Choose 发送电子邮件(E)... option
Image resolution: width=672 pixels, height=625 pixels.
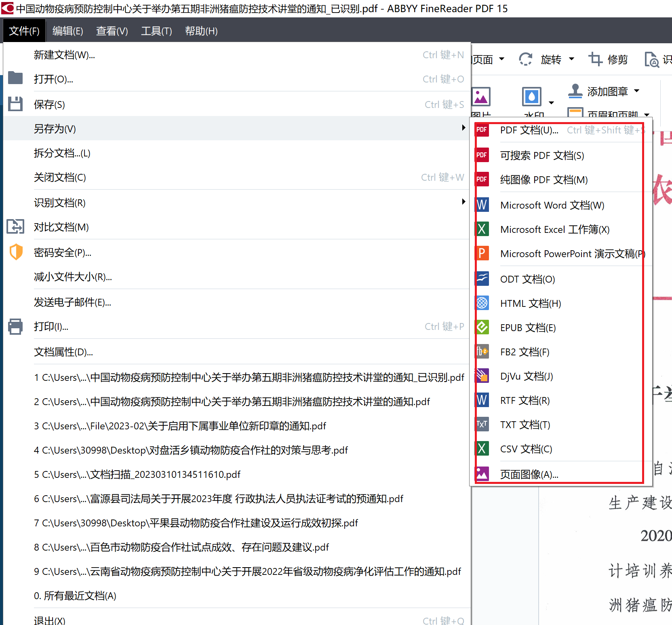(x=237, y=302)
